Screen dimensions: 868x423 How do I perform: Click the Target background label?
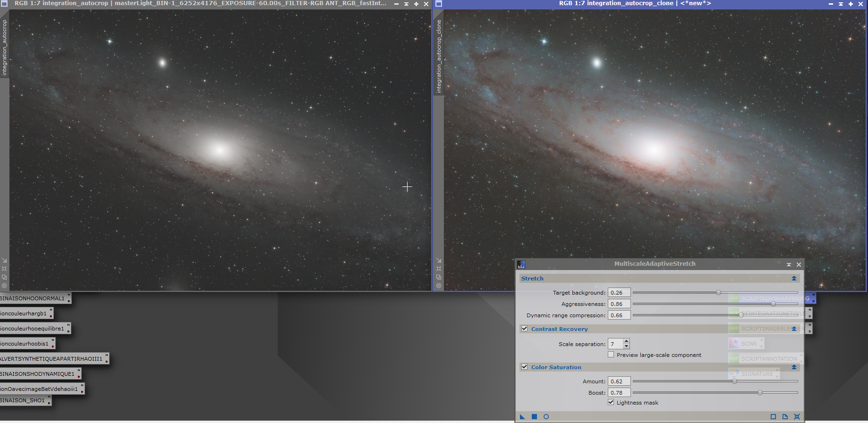[x=579, y=293]
